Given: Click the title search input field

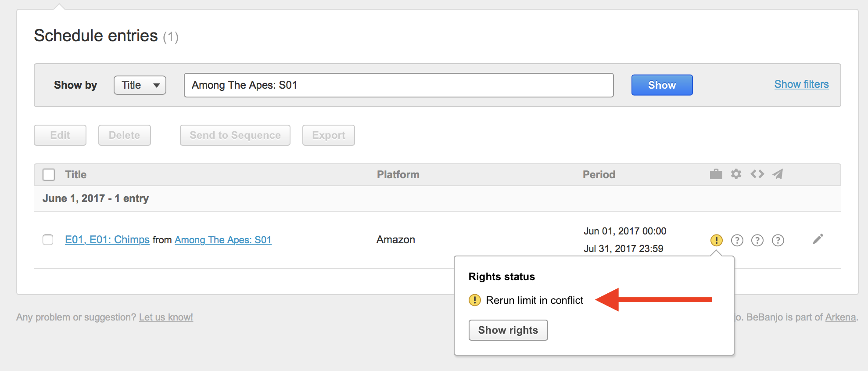Looking at the screenshot, I should (398, 85).
